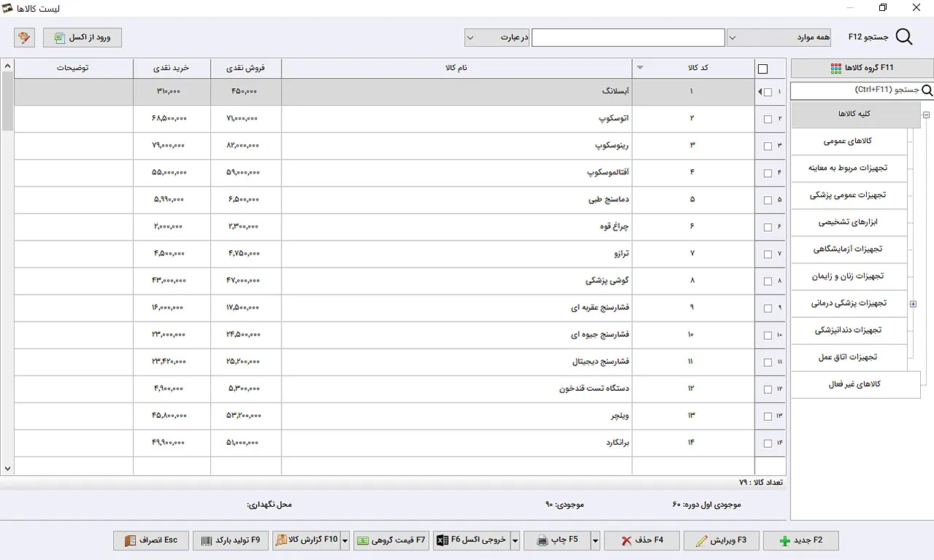Image resolution: width=934 pixels, height=560 pixels.
Task: Check the box for دماسنج طبی row
Action: [x=768, y=201]
